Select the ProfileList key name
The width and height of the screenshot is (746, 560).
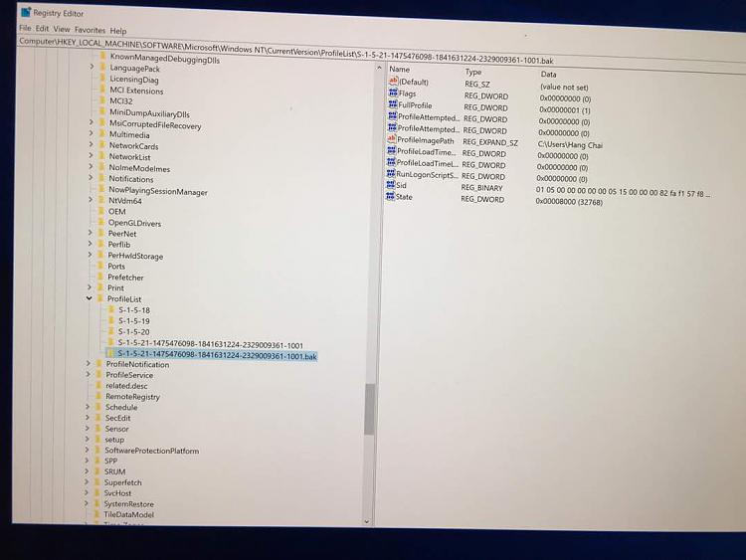click(124, 298)
